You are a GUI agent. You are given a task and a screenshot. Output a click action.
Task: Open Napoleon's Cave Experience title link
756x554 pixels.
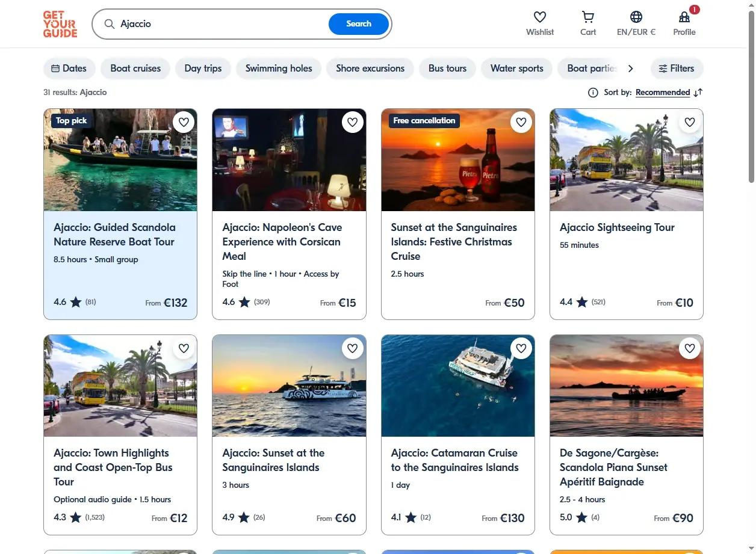pos(282,242)
